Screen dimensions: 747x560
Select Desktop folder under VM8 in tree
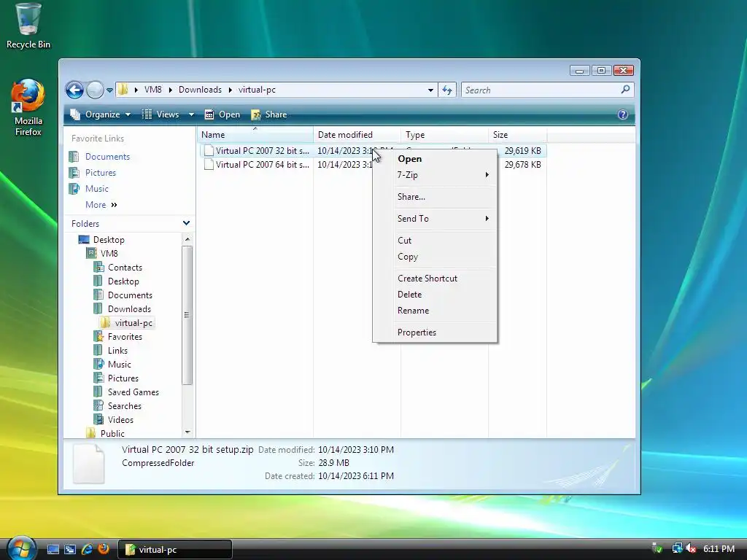point(116,281)
